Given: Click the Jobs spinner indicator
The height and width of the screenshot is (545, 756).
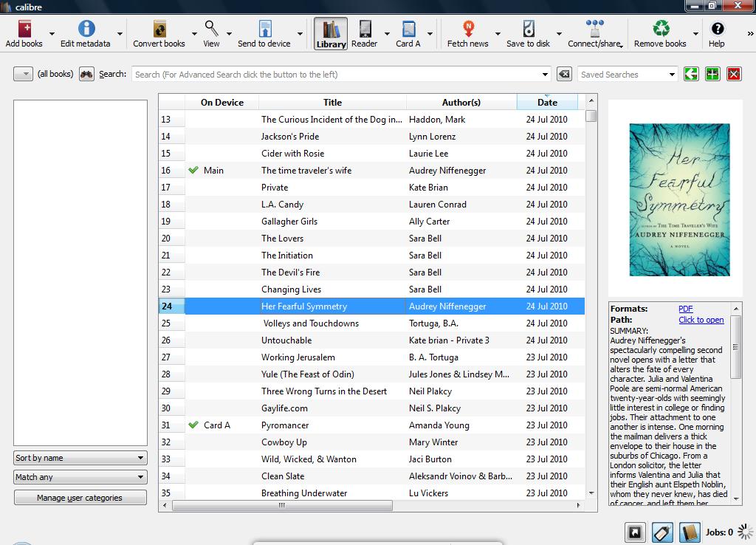Looking at the screenshot, I should click(746, 532).
